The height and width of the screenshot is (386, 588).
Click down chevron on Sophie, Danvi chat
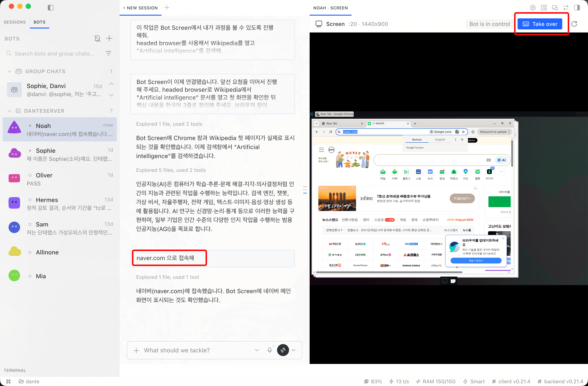point(111,95)
